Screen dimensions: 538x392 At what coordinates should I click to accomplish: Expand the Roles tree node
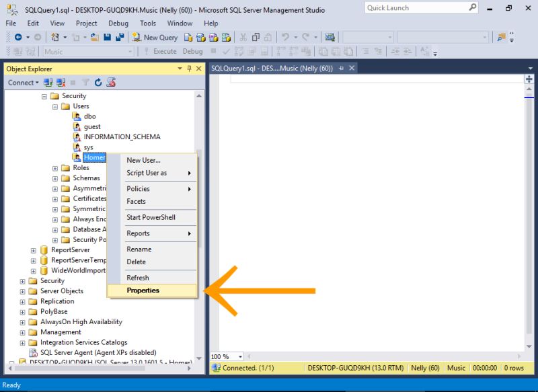56,167
